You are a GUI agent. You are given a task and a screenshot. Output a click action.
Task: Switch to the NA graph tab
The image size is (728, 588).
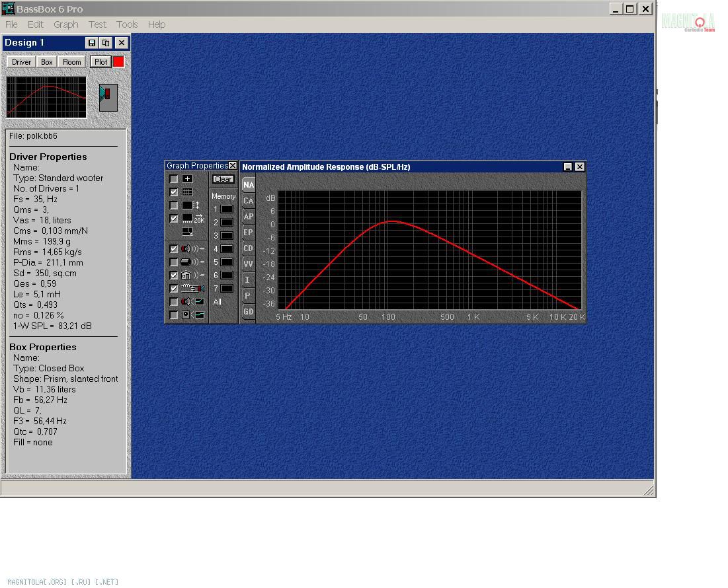click(249, 184)
